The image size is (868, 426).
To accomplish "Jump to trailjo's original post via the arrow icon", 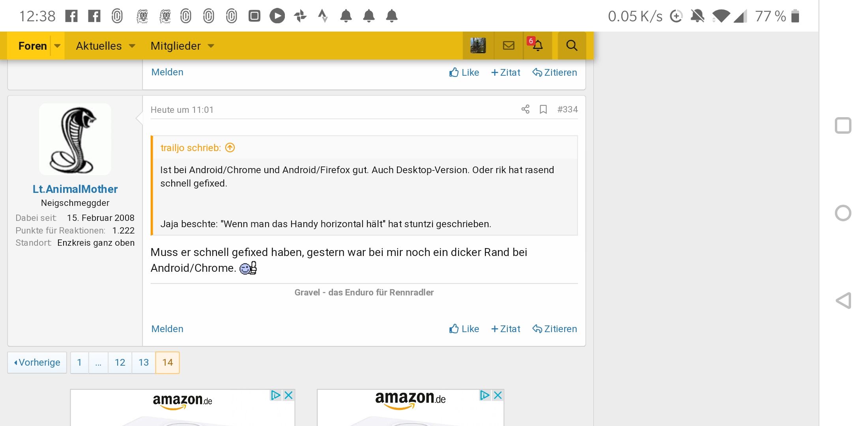I will pos(230,148).
